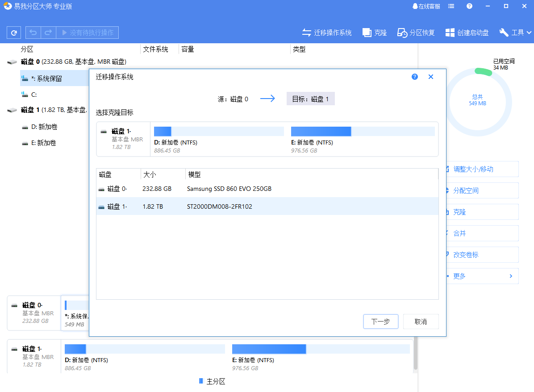Click the 类型 column header

pos(299,50)
